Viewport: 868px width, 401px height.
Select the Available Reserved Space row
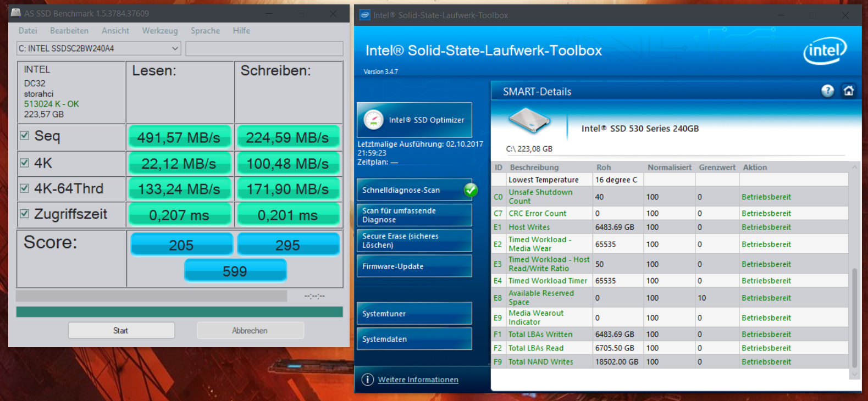point(670,298)
